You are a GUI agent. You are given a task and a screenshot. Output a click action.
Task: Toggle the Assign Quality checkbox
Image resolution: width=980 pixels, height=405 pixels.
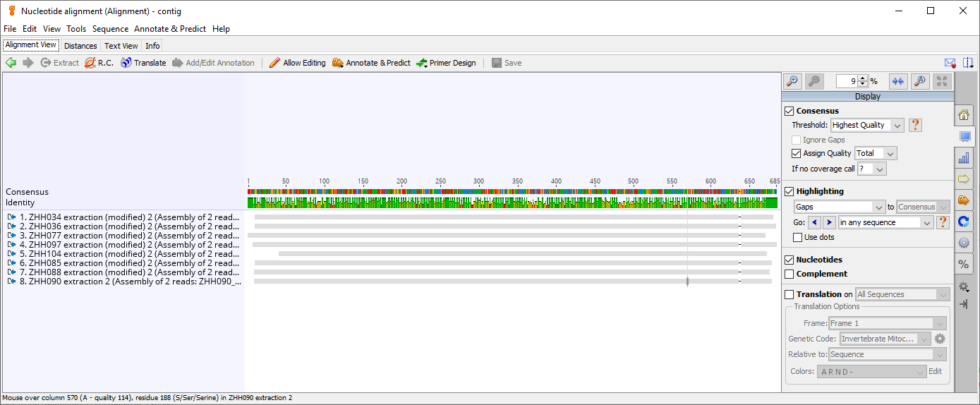[x=797, y=153]
